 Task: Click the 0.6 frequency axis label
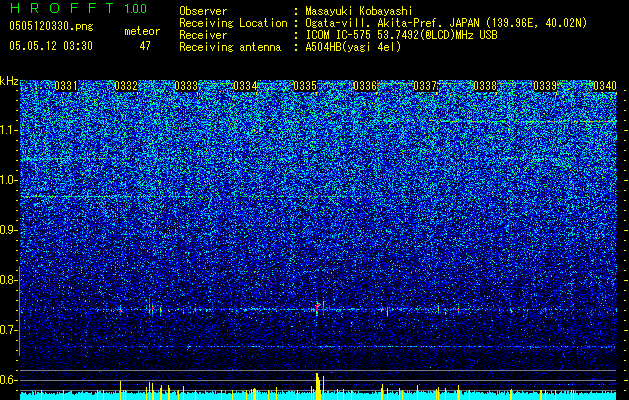click(9, 380)
